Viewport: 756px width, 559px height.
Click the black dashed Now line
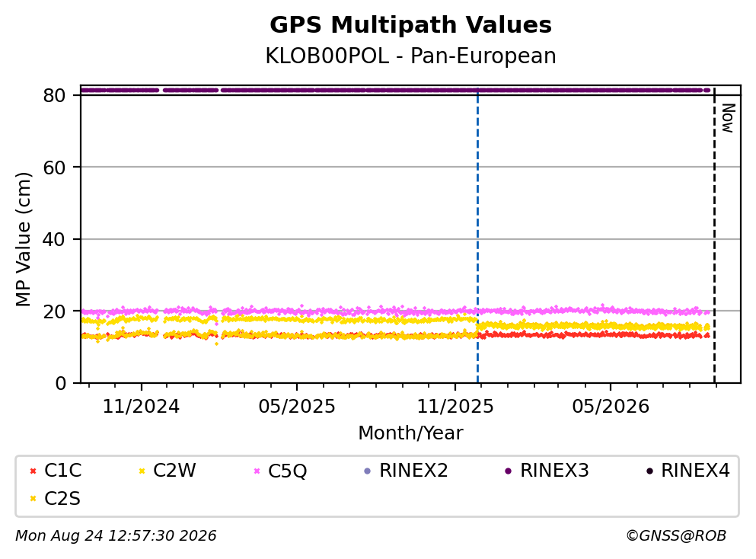click(714, 236)
